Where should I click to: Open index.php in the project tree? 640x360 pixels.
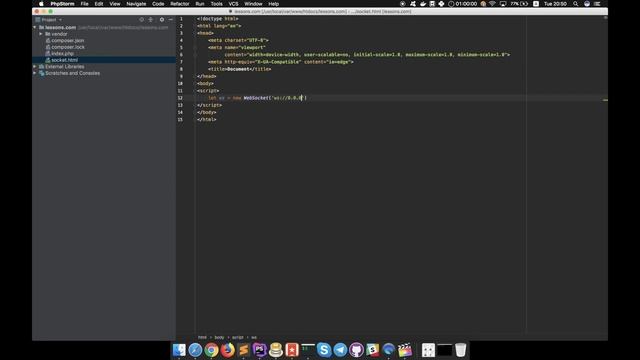click(62, 53)
